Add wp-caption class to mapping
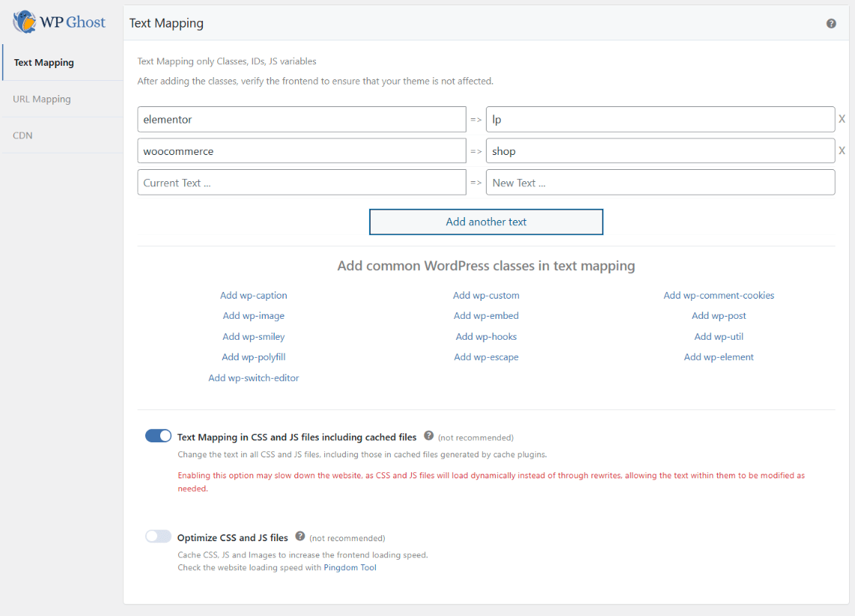This screenshot has height=616, width=855. 253,296
